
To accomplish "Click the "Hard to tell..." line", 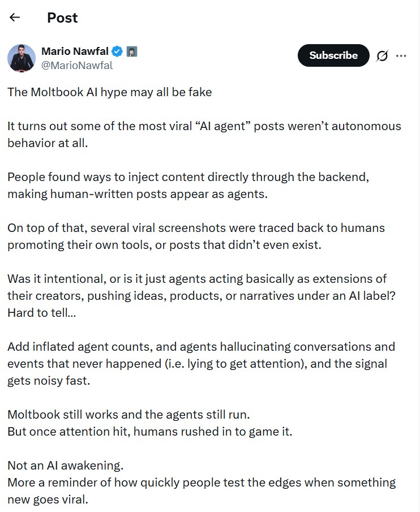I will [x=41, y=312].
